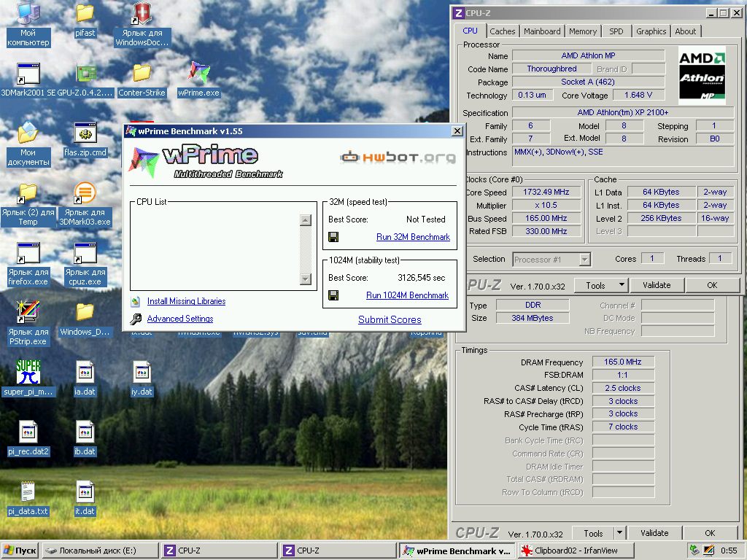Click the Advanced Settings wrench icon
The image size is (747, 560).
[x=136, y=319]
